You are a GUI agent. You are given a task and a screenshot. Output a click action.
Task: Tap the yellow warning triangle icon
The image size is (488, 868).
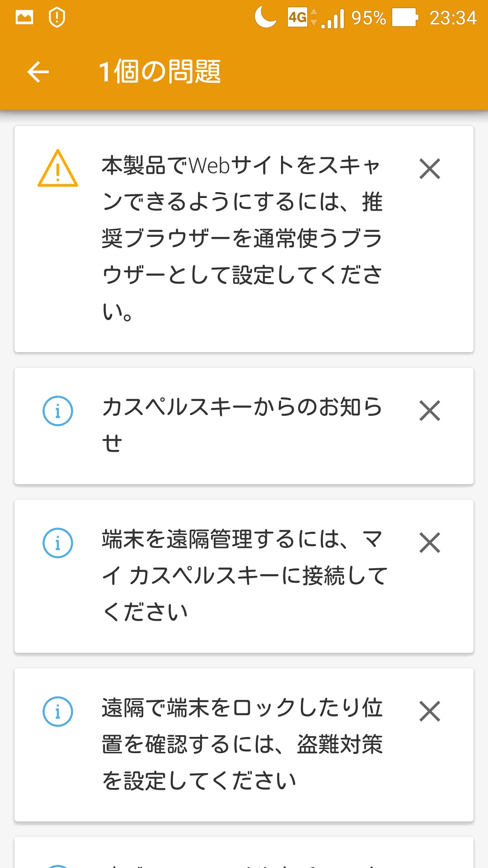(x=58, y=169)
